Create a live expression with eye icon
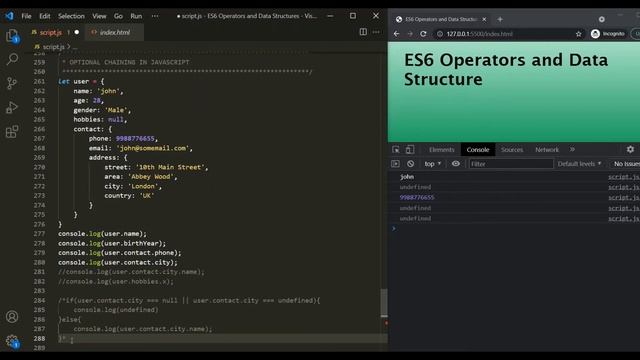640x360 pixels. pos(456,164)
